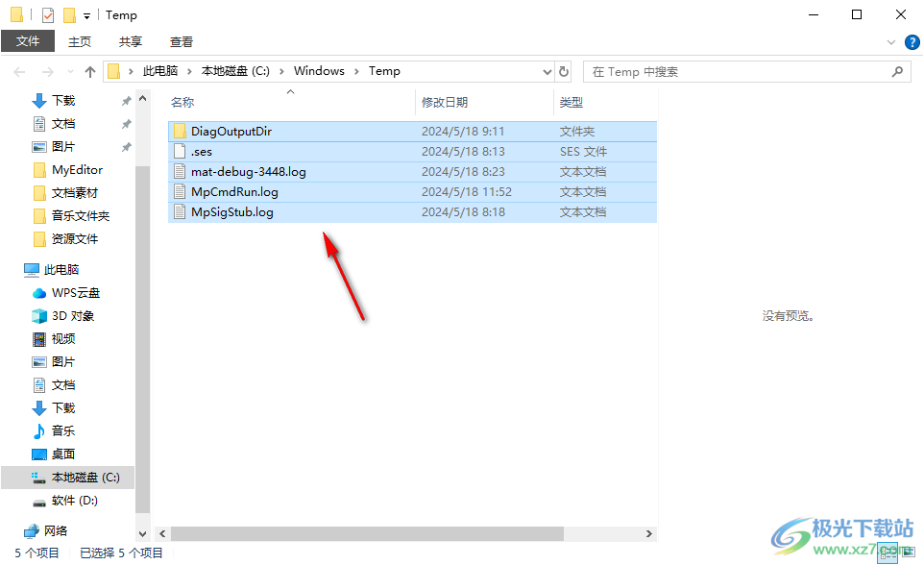Go forward with the right arrow
924x565 pixels.
click(x=48, y=72)
